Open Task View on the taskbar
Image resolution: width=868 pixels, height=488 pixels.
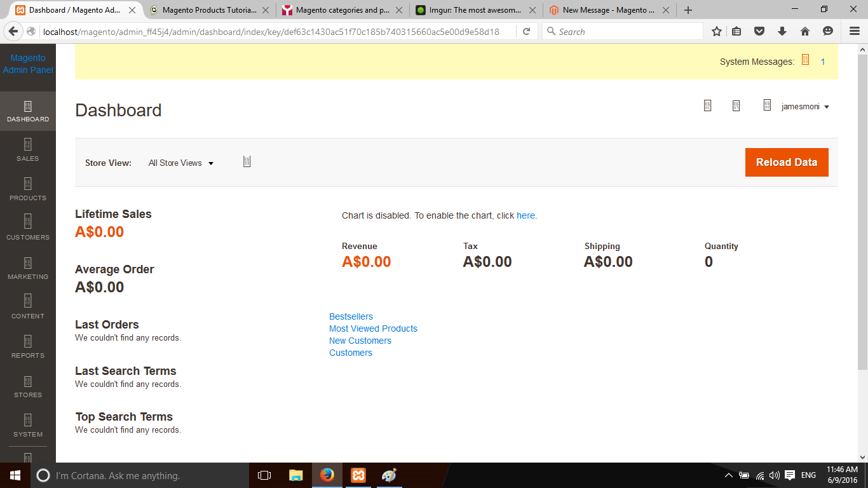click(x=264, y=475)
